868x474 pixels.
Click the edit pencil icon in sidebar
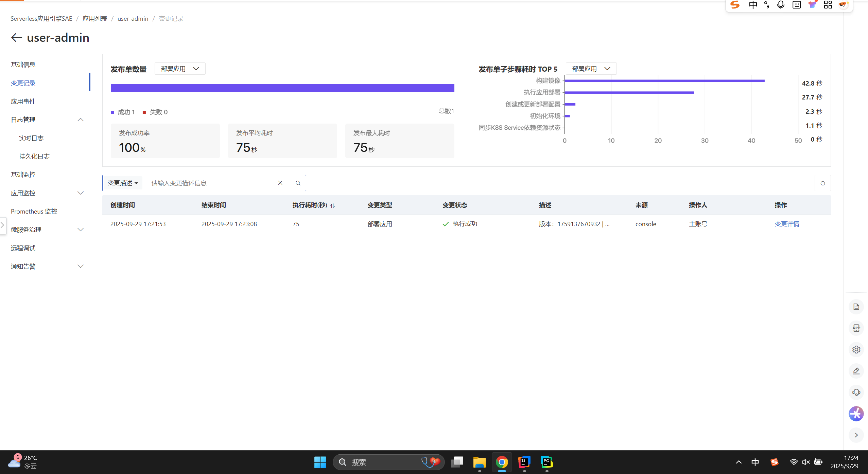856,371
